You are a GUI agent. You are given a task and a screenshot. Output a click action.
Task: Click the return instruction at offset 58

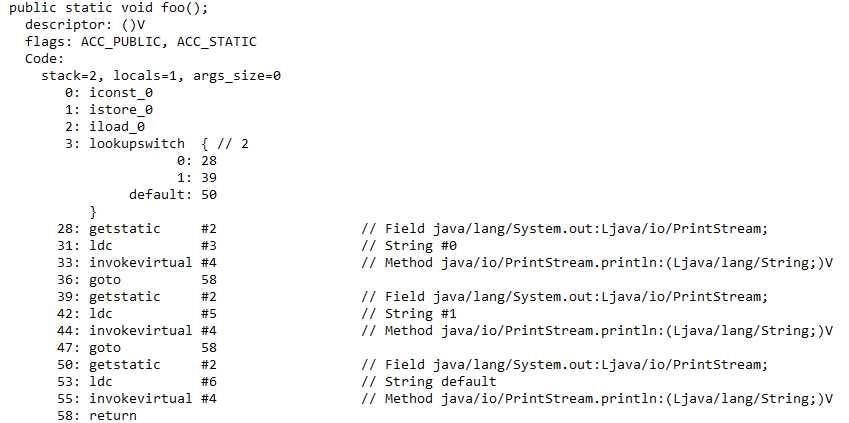click(113, 415)
